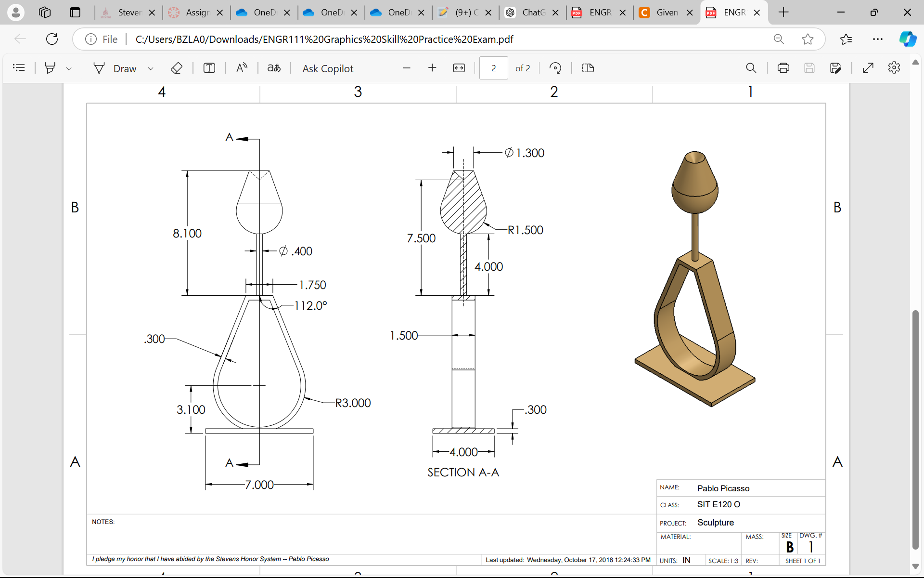Screen dimensions: 924x578
Task: Rotate the drawing page
Action: (x=555, y=68)
